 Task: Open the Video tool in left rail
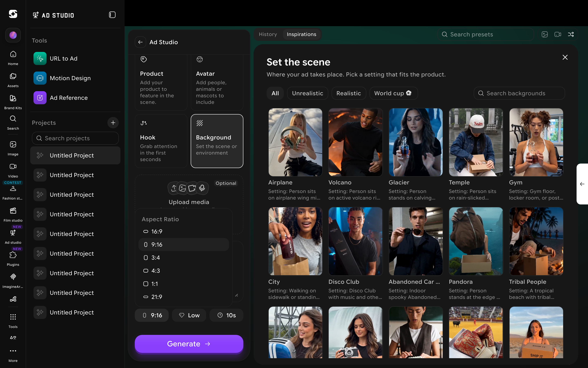[13, 170]
